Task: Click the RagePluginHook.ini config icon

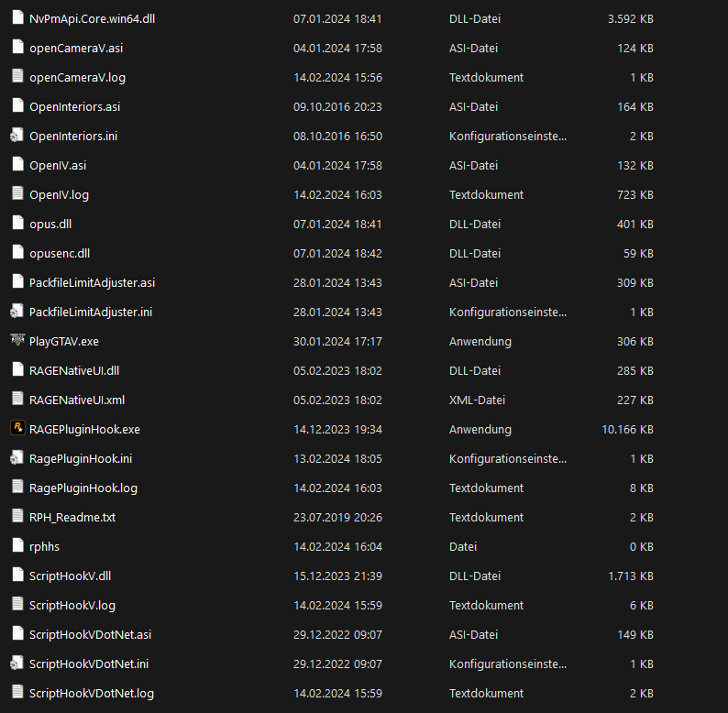Action: tap(17, 457)
